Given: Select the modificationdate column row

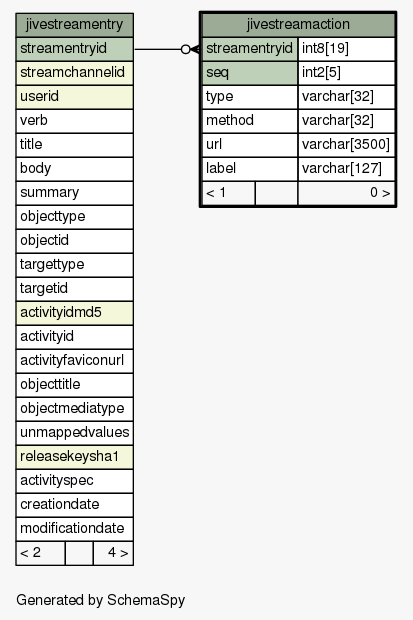Looking at the screenshot, I should point(74,529).
